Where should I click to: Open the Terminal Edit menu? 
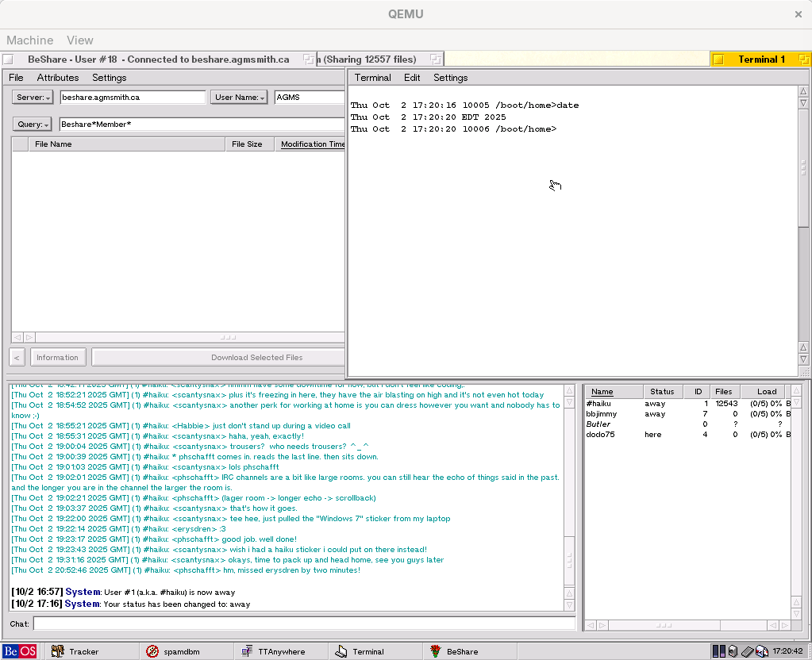point(412,78)
